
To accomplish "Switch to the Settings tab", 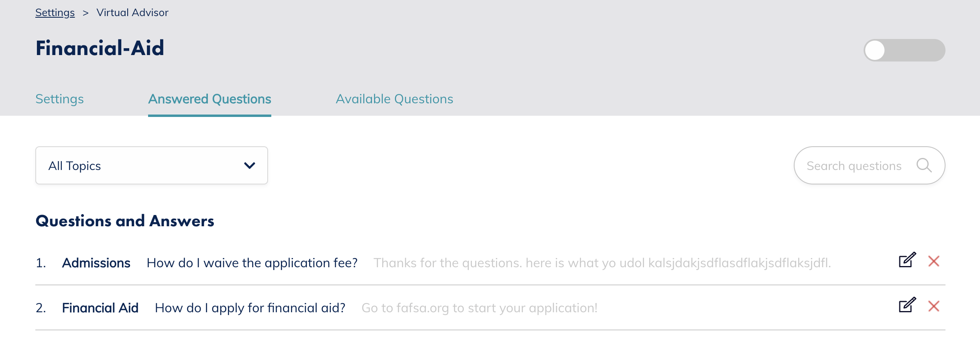I will coord(59,99).
